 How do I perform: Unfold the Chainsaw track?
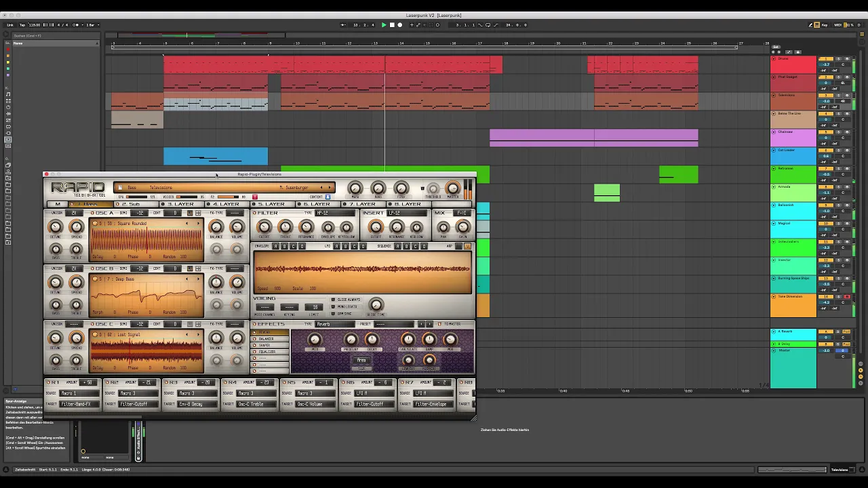[774, 132]
